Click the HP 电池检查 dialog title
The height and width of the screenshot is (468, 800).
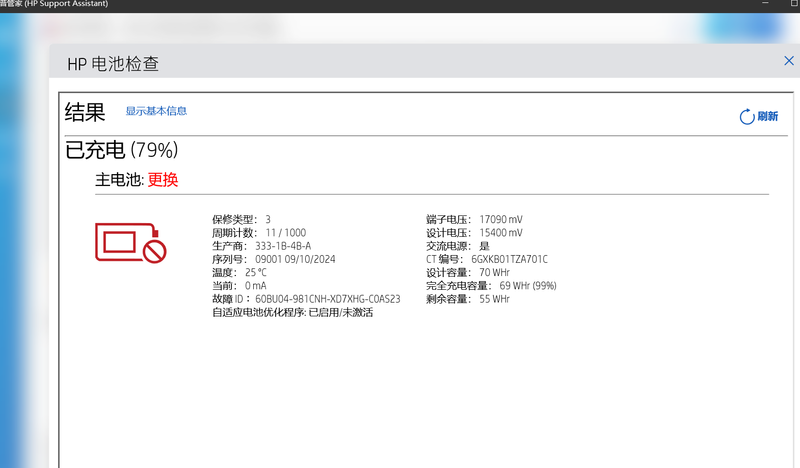click(113, 65)
